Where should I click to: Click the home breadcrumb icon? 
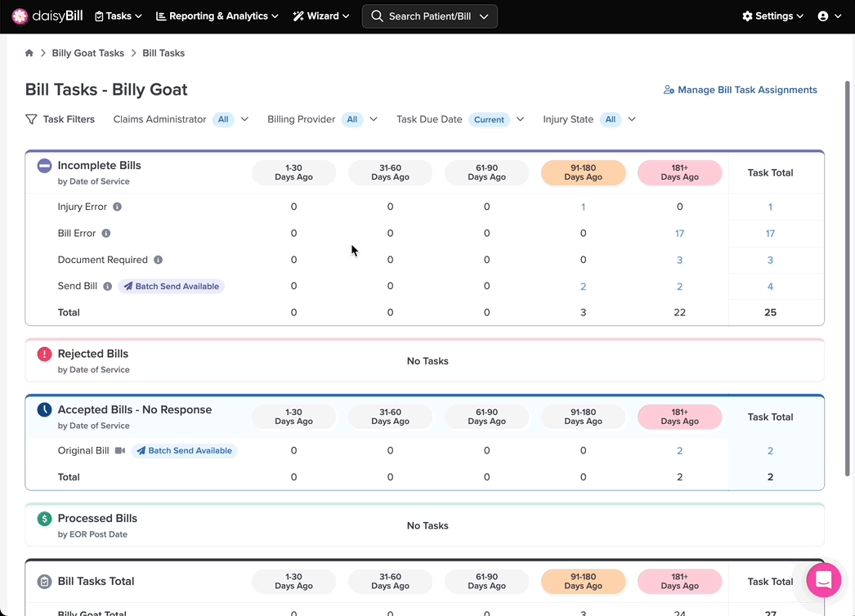point(29,53)
